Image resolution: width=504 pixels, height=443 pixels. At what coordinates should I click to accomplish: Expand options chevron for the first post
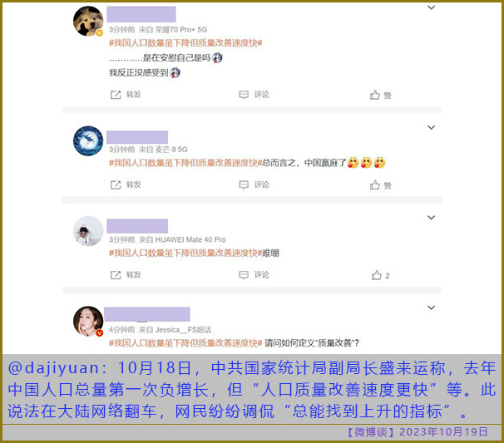432,7
